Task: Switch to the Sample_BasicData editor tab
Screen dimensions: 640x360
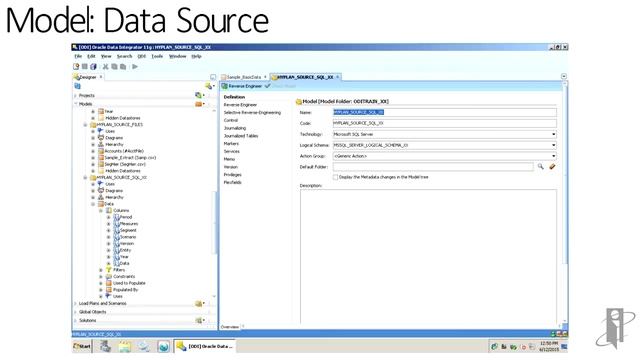Action: tap(244, 77)
